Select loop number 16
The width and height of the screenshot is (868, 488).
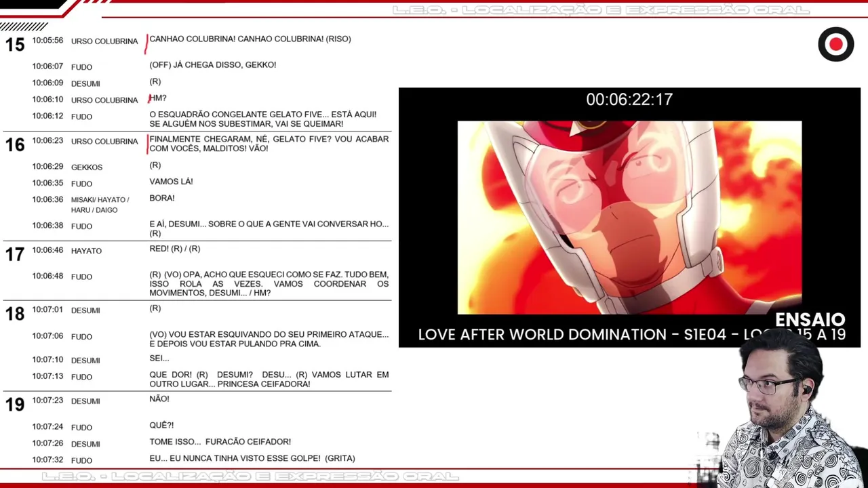[15, 144]
